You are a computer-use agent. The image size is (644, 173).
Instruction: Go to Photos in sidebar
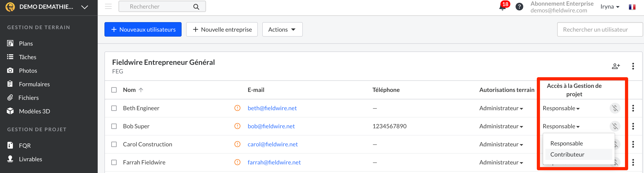22,71
